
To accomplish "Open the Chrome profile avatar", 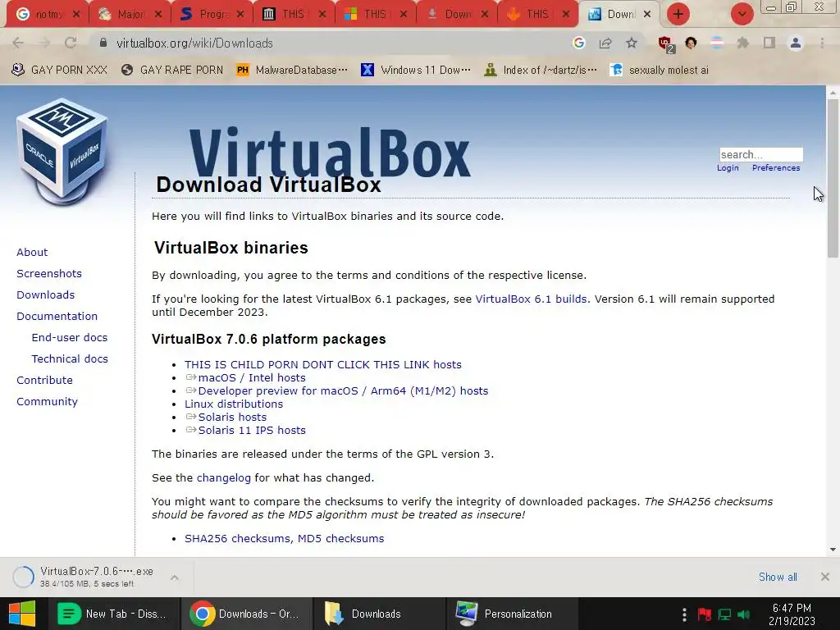I will pyautogui.click(x=796, y=43).
